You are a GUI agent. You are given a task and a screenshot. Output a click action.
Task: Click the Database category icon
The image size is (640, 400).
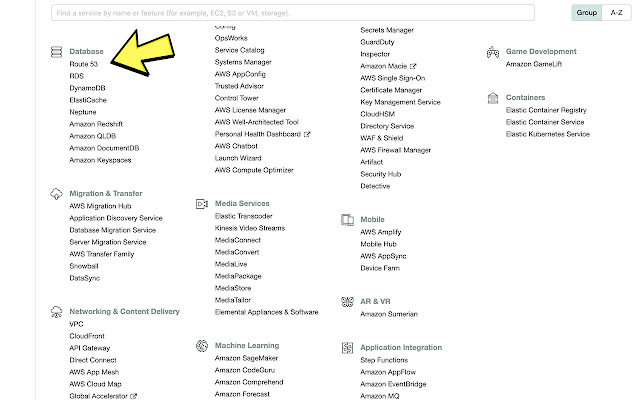coord(56,51)
